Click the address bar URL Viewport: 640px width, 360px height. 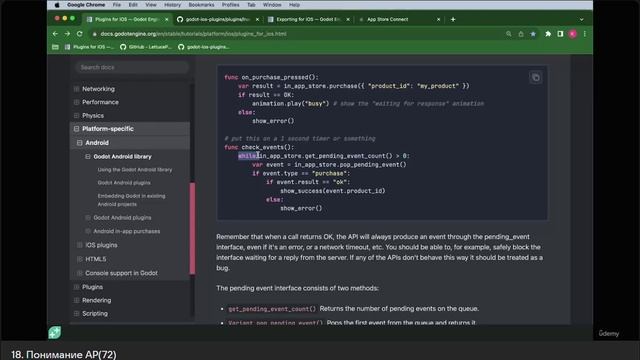click(x=193, y=34)
